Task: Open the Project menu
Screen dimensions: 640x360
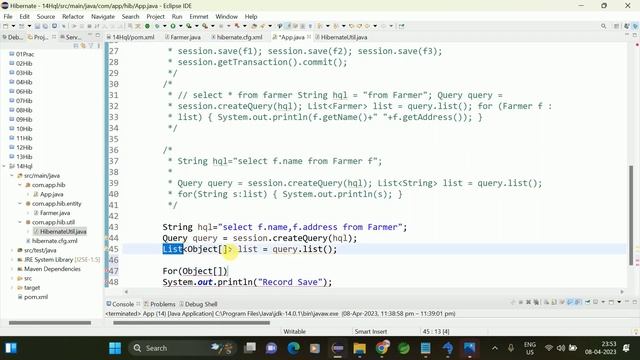Action: 156,16
